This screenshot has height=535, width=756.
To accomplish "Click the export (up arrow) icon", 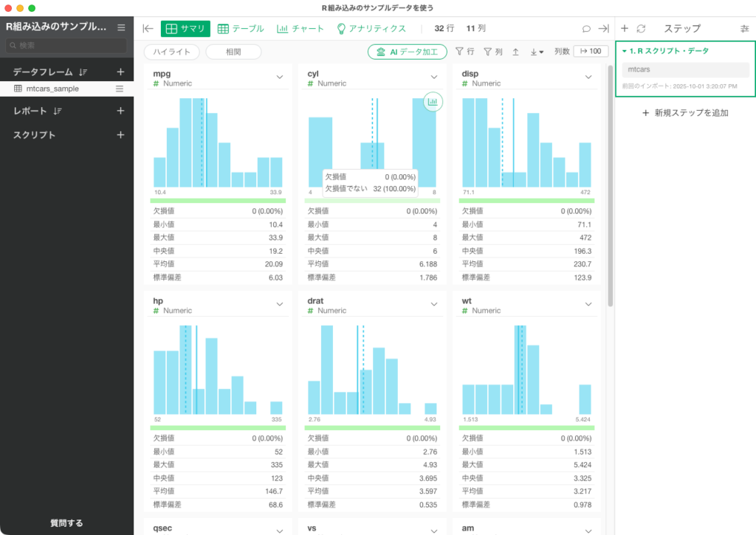I will point(515,52).
